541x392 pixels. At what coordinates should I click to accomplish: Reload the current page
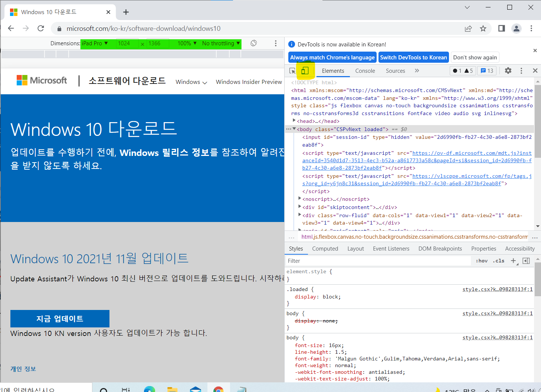pos(41,28)
